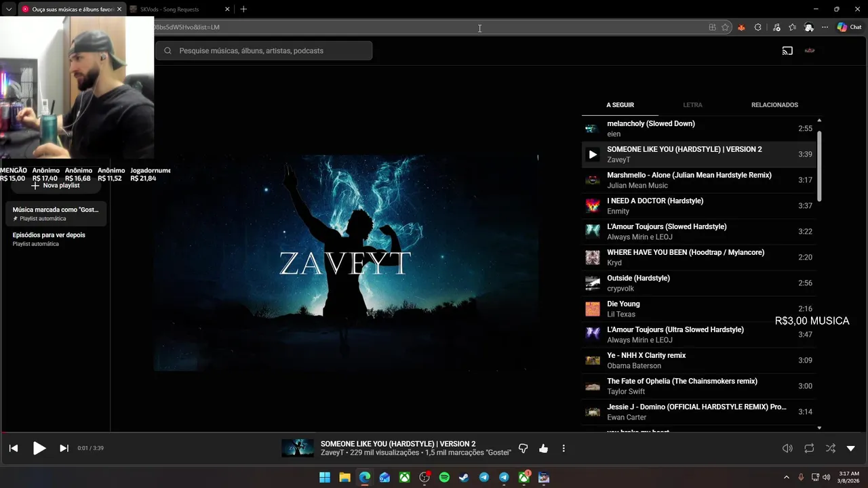Like the current song with thumbs up

point(543,448)
